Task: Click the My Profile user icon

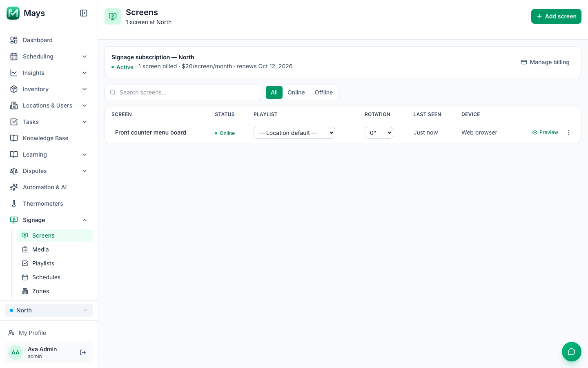Action: tap(11, 333)
